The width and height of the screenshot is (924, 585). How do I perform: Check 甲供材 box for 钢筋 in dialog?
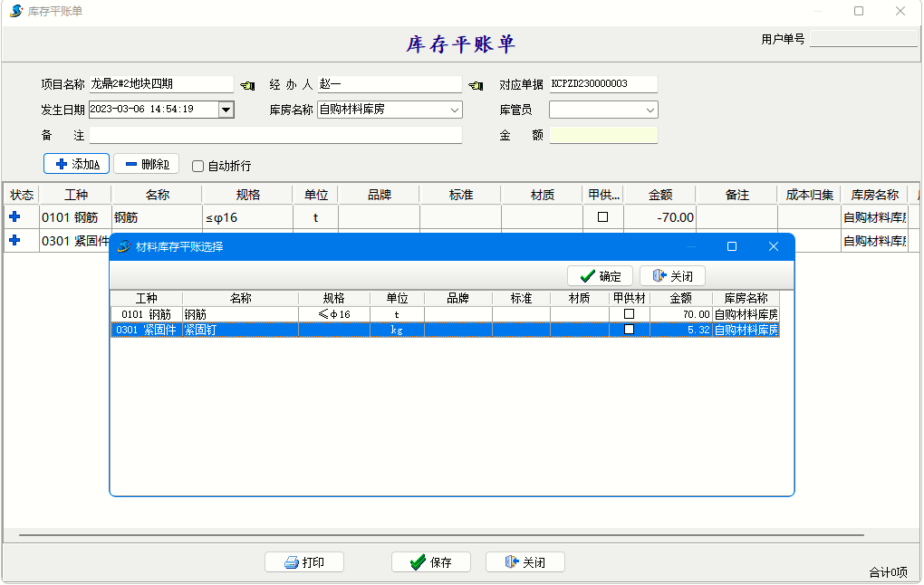point(629,314)
